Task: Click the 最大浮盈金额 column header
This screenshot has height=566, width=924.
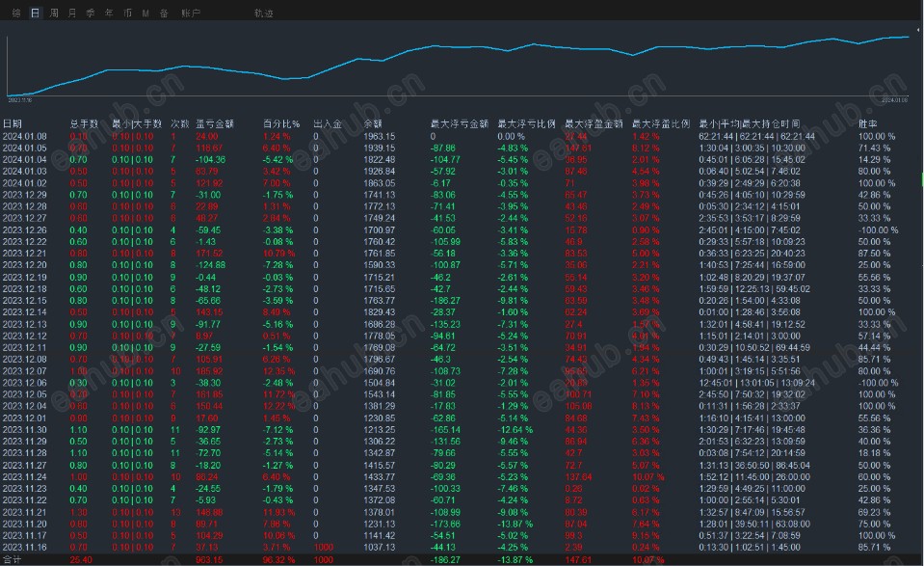Action: click(x=594, y=123)
